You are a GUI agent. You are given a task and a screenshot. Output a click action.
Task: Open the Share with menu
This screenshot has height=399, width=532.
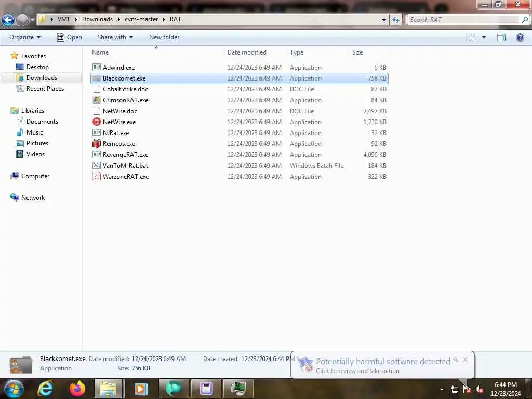click(115, 37)
